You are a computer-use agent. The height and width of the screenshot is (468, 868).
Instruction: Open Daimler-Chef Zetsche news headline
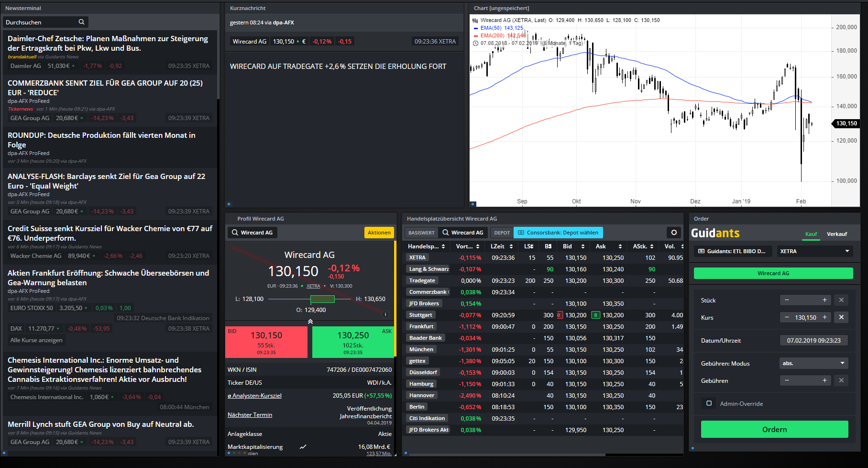click(108, 43)
